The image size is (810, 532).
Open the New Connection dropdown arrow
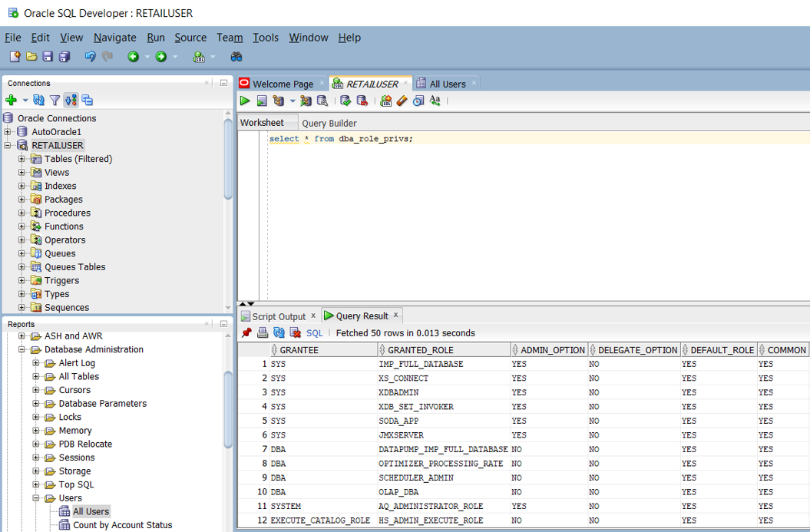click(25, 101)
